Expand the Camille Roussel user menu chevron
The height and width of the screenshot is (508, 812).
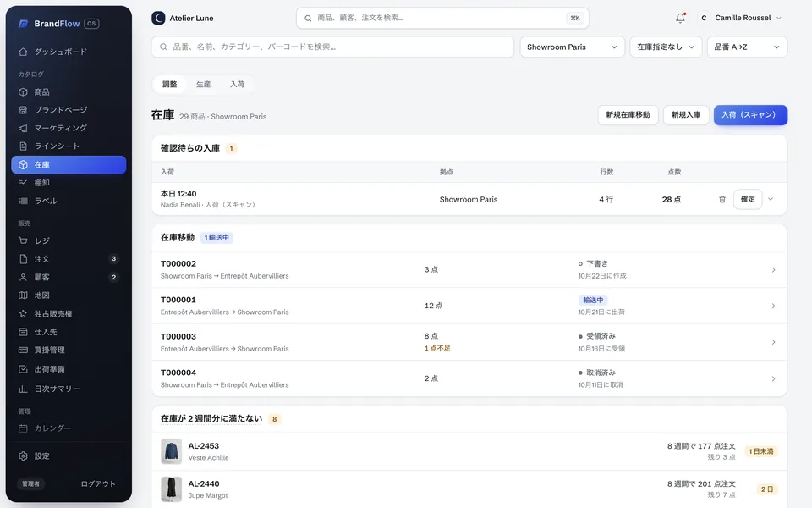coord(778,18)
